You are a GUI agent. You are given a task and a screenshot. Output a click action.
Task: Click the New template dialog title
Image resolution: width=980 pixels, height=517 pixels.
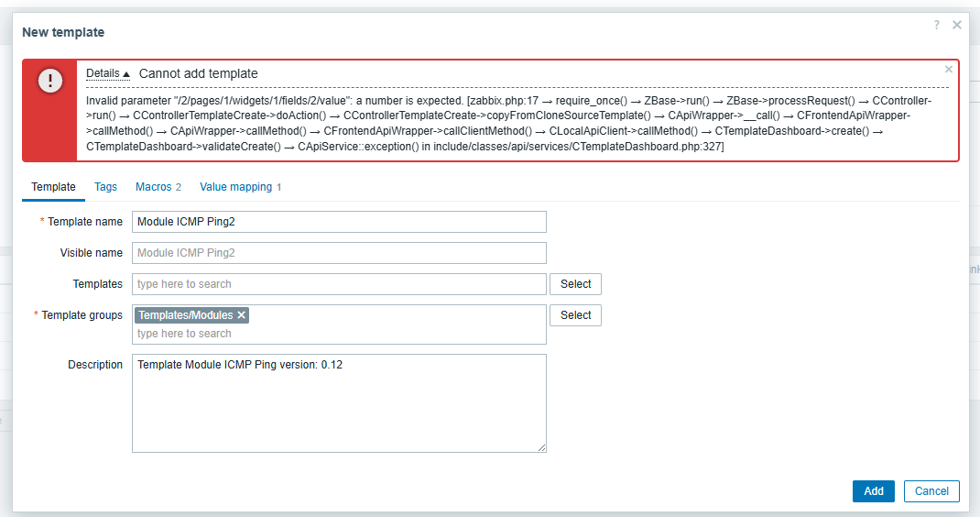(63, 32)
